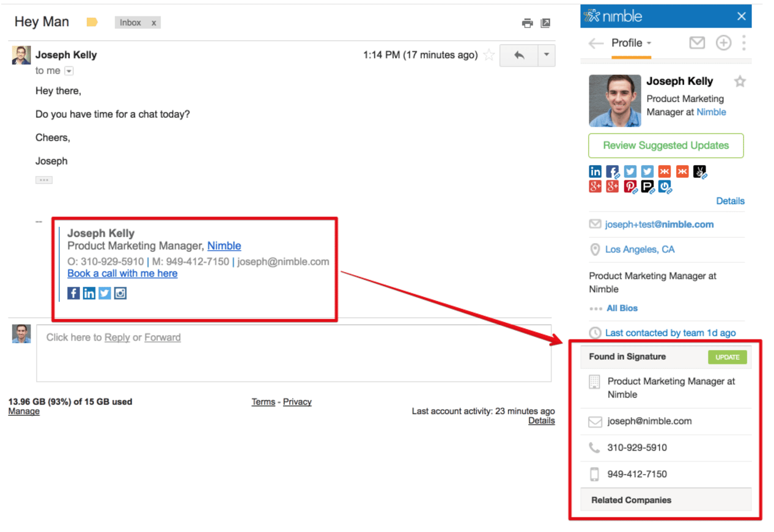Open email in new window icon
This screenshot has height=532, width=774.
click(545, 23)
